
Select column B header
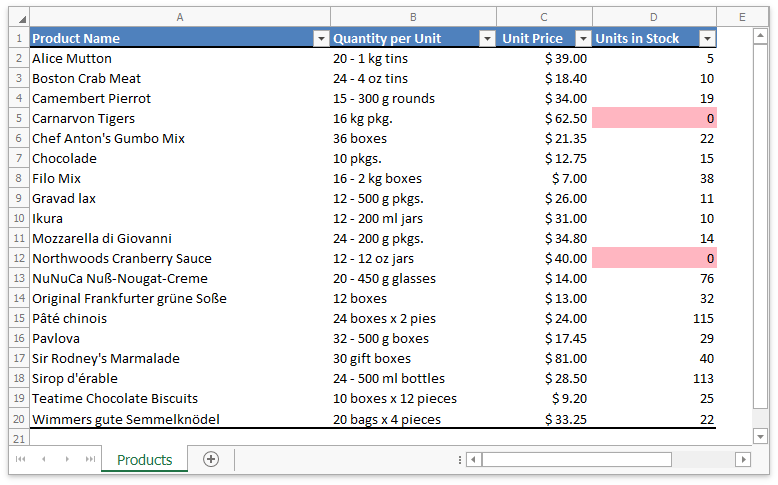(413, 17)
